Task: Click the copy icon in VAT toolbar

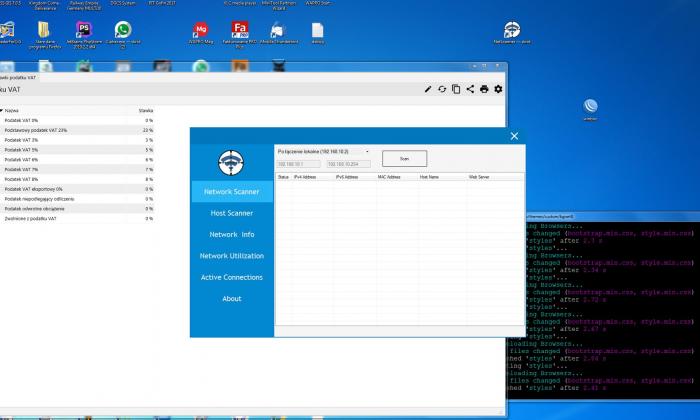Action: tap(456, 89)
